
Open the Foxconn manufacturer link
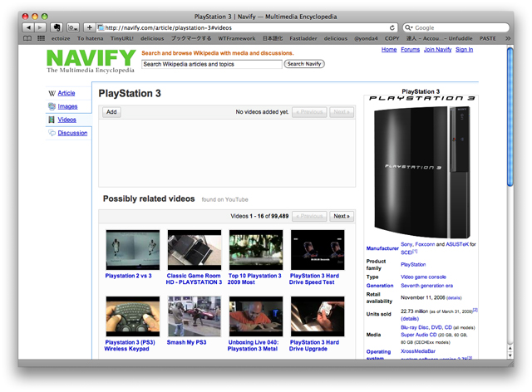[x=425, y=244]
